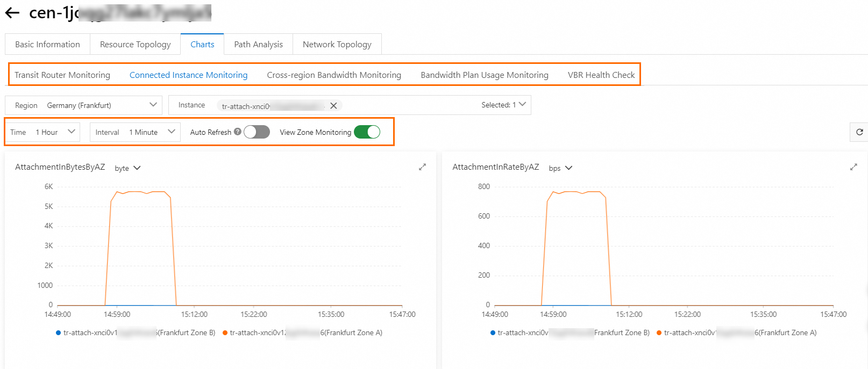Remove the selected tr-attach instance tag
The width and height of the screenshot is (868, 369).
pyautogui.click(x=333, y=106)
